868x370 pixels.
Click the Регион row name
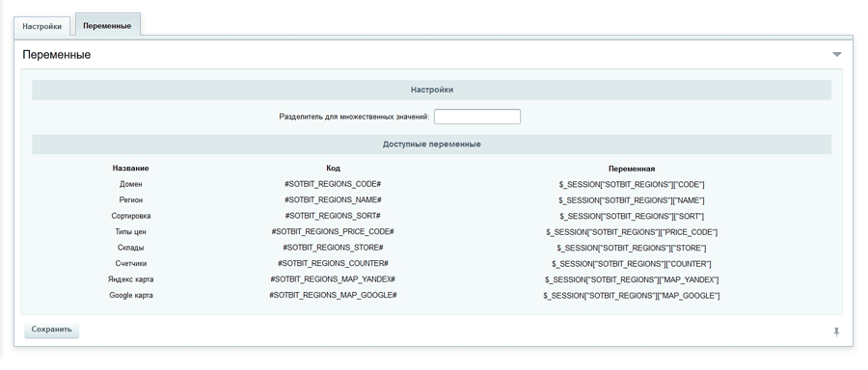(x=130, y=199)
